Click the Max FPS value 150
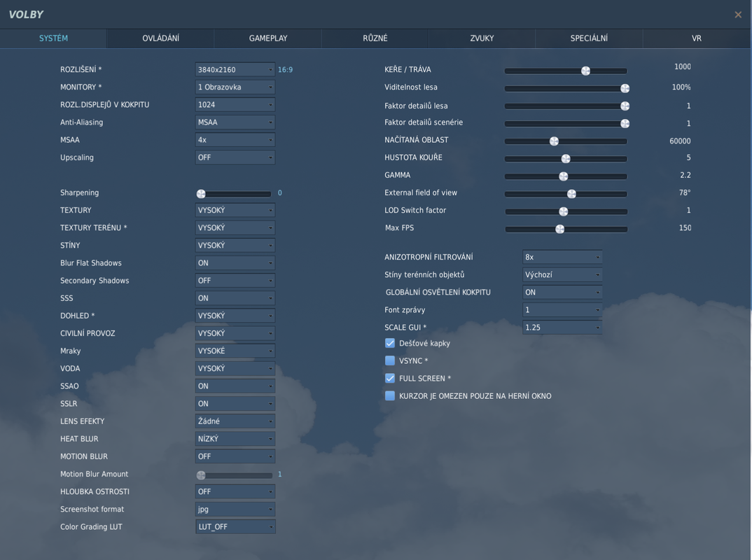This screenshot has height=560, width=752. point(685,227)
